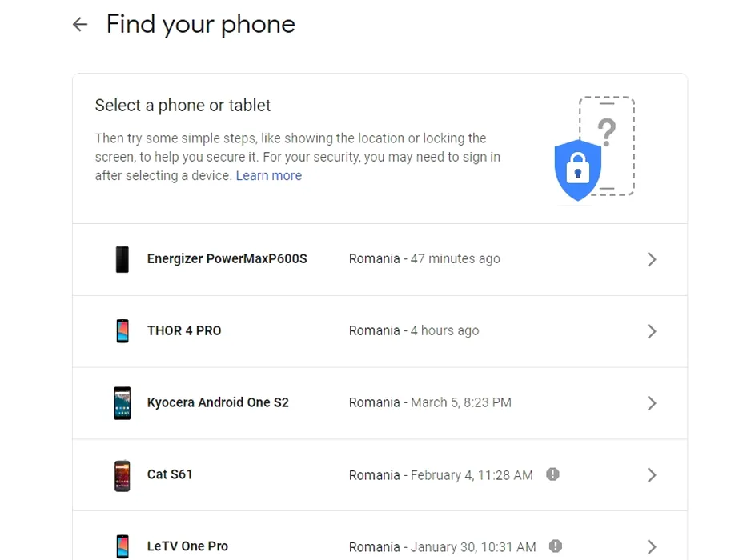Click the Energizer PowerMaxP600S phone icon
Viewport: 747px width, 560px height.
[x=122, y=259]
